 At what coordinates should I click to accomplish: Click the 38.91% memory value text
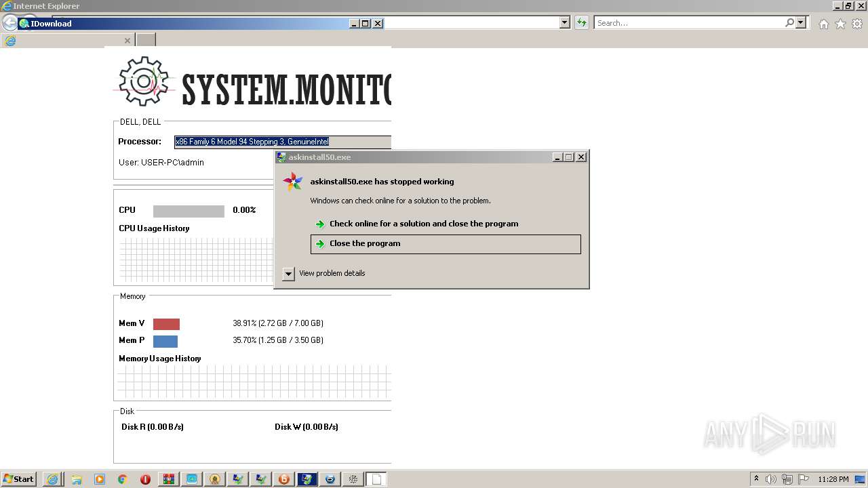click(x=278, y=323)
